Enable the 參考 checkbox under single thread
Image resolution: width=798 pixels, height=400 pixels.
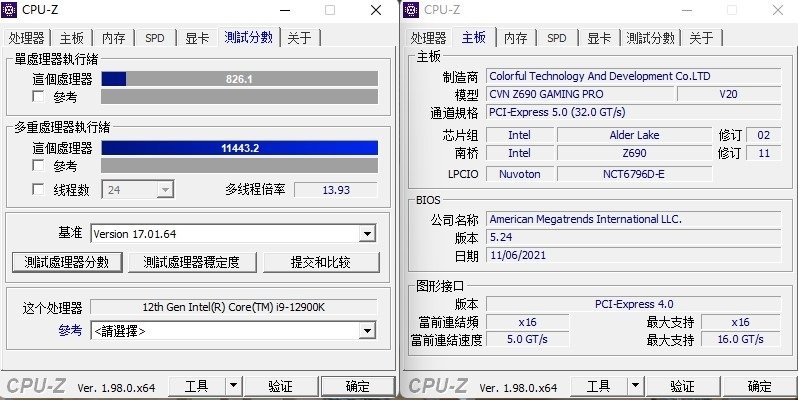click(x=38, y=96)
